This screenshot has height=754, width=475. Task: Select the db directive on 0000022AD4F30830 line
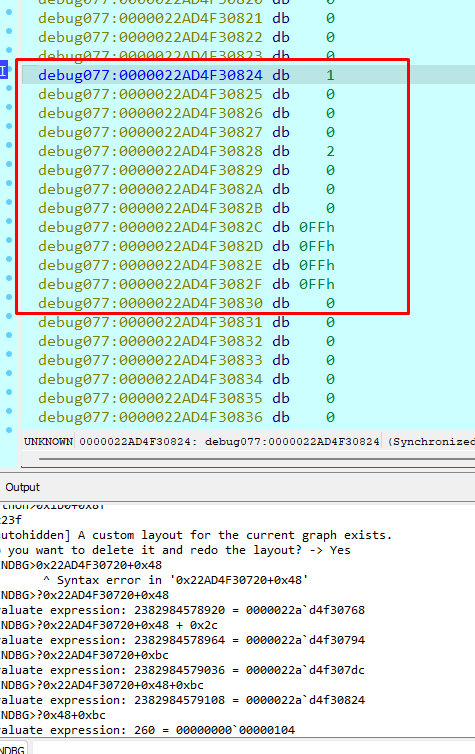(281, 303)
